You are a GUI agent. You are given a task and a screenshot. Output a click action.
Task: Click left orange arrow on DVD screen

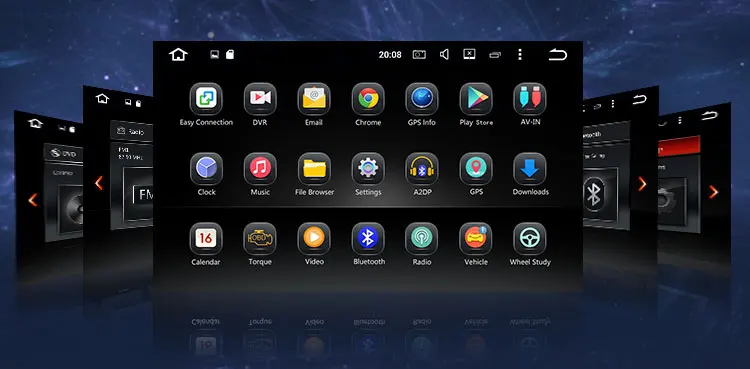pos(33,200)
